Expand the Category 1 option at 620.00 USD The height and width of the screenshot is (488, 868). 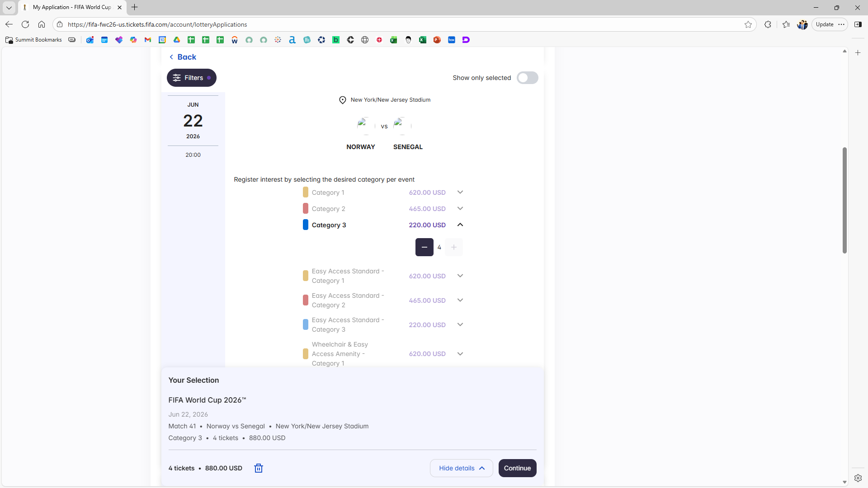click(x=460, y=192)
